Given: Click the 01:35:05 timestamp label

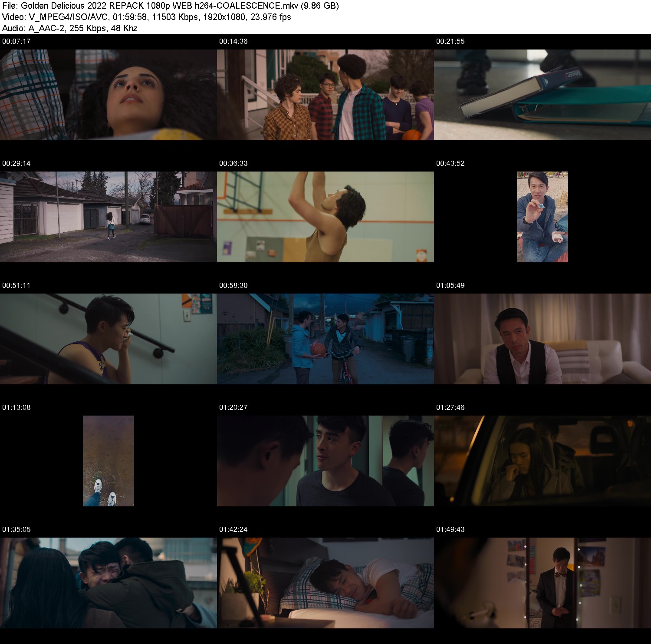Looking at the screenshot, I should click(x=16, y=529).
